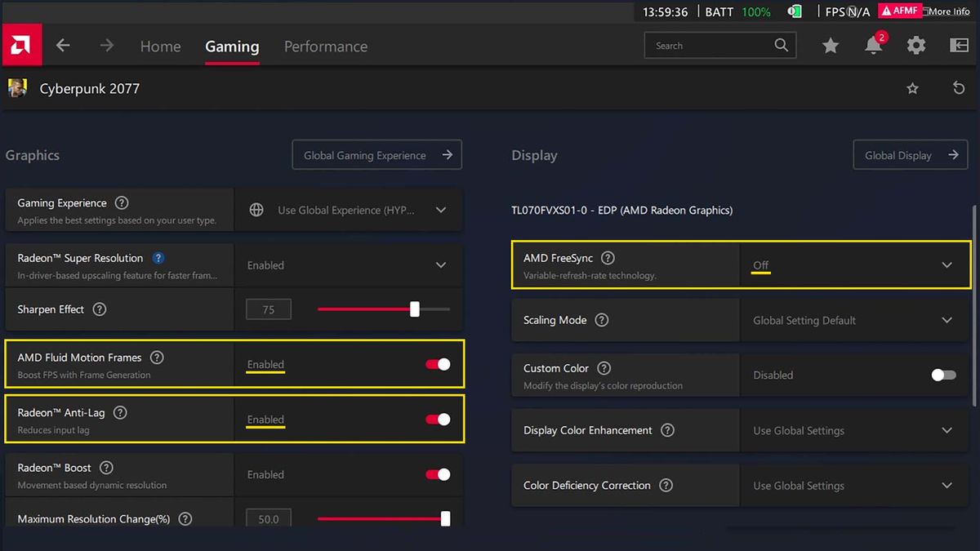This screenshot has height=551, width=980.
Task: Open notifications via the bell icon
Action: [x=873, y=47]
